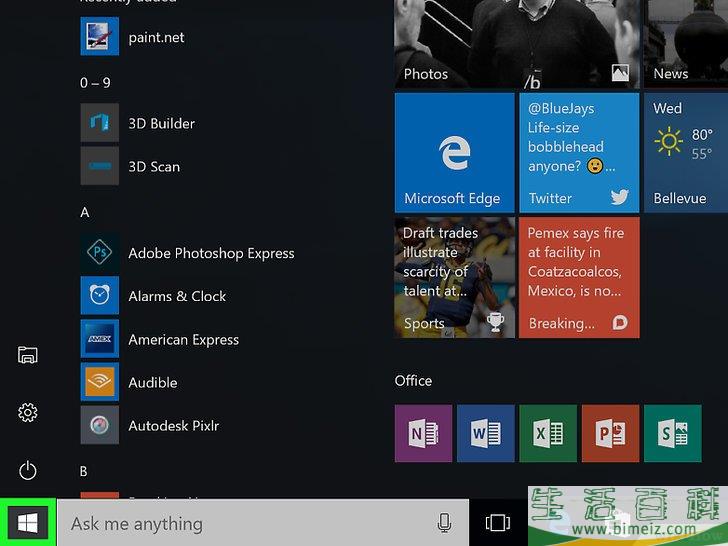Open the Photos tile
Screen dimensions: 728x546
pyautogui.click(x=517, y=44)
